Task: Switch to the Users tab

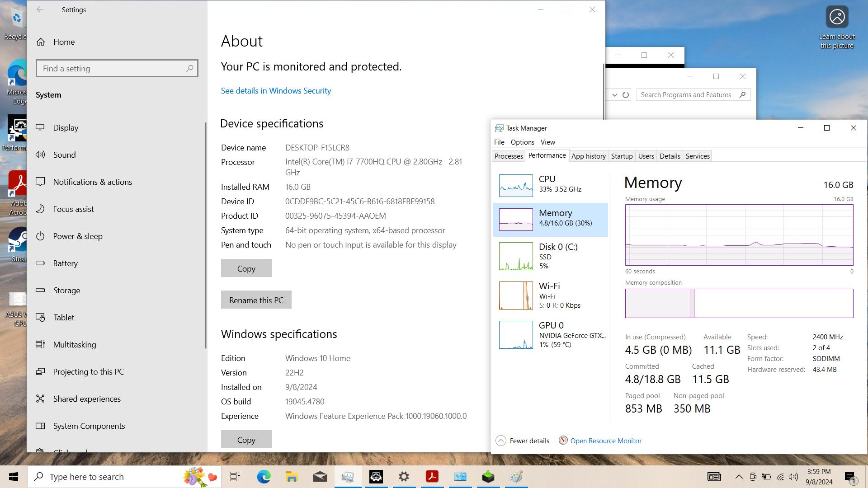Action: tap(646, 156)
